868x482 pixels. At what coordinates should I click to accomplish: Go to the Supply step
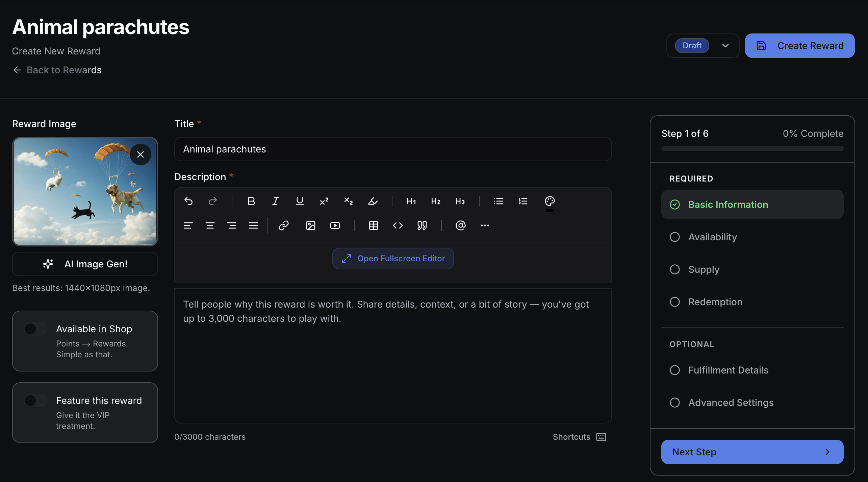pos(704,269)
